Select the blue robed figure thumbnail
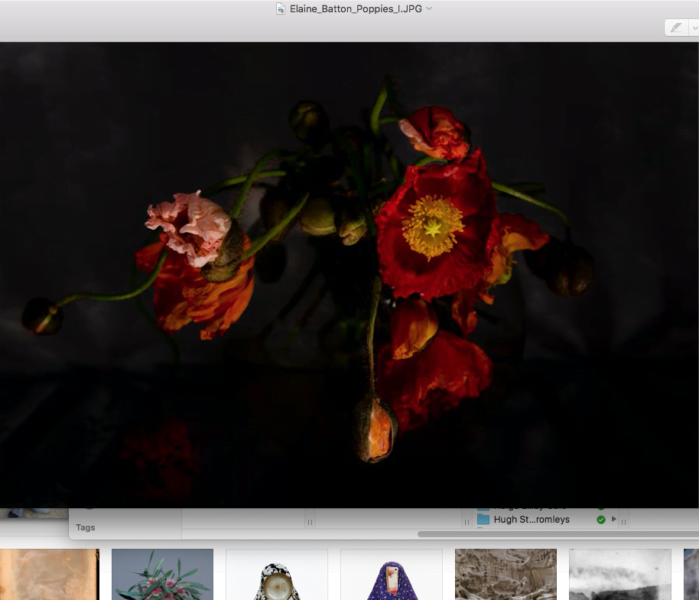Viewport: 699px width, 600px height. [x=391, y=574]
